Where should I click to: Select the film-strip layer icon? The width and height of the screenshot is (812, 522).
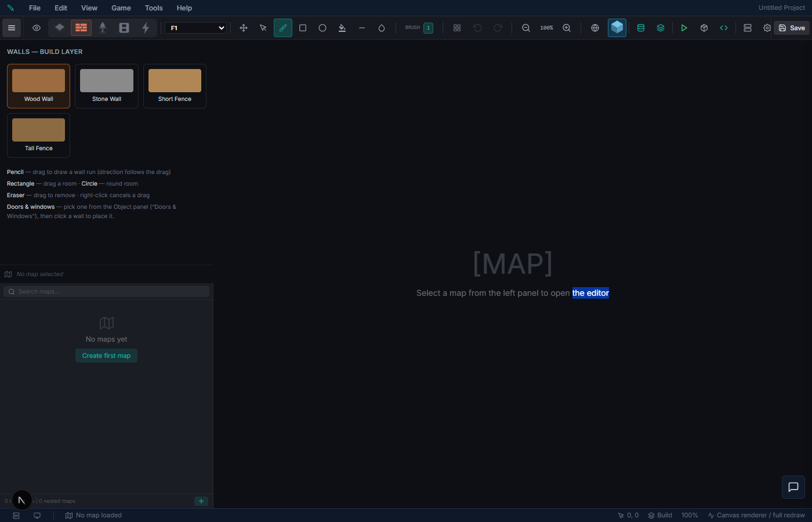[124, 28]
